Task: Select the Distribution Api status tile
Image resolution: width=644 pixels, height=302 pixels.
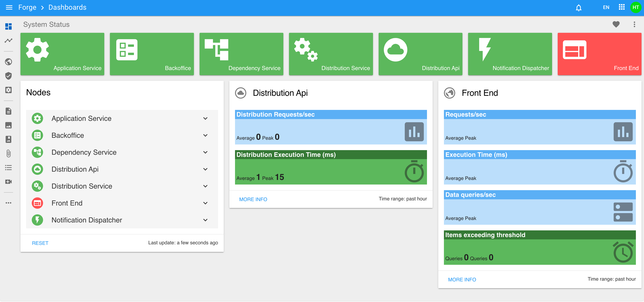Action: [420, 54]
